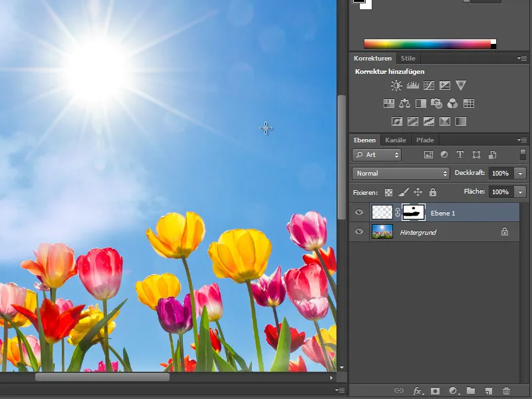
Task: Select the Ebene 1 layer mask thumbnail
Action: pyautogui.click(x=413, y=213)
